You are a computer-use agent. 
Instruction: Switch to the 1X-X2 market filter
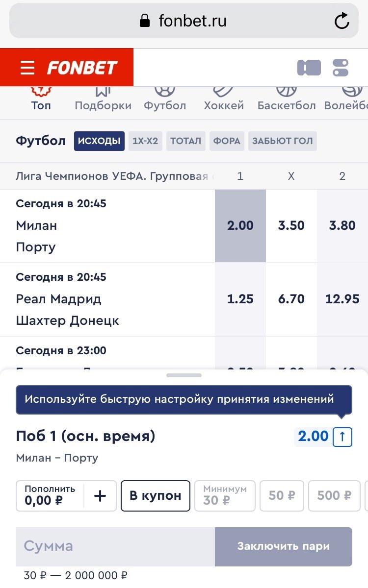[x=145, y=141]
